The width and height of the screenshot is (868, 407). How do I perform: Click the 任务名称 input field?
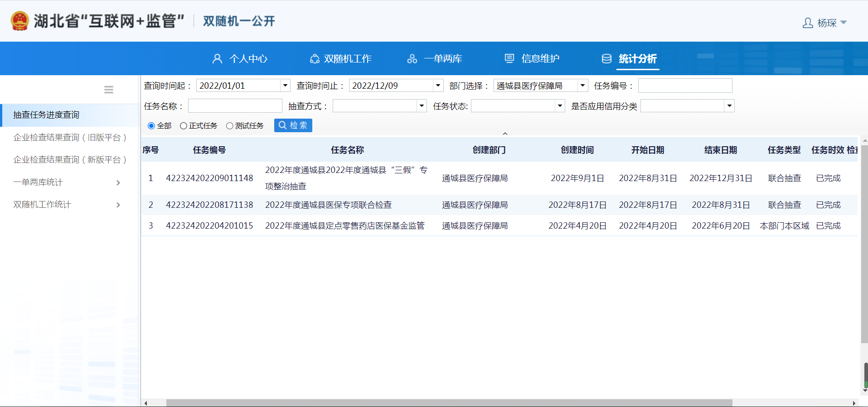pyautogui.click(x=235, y=106)
